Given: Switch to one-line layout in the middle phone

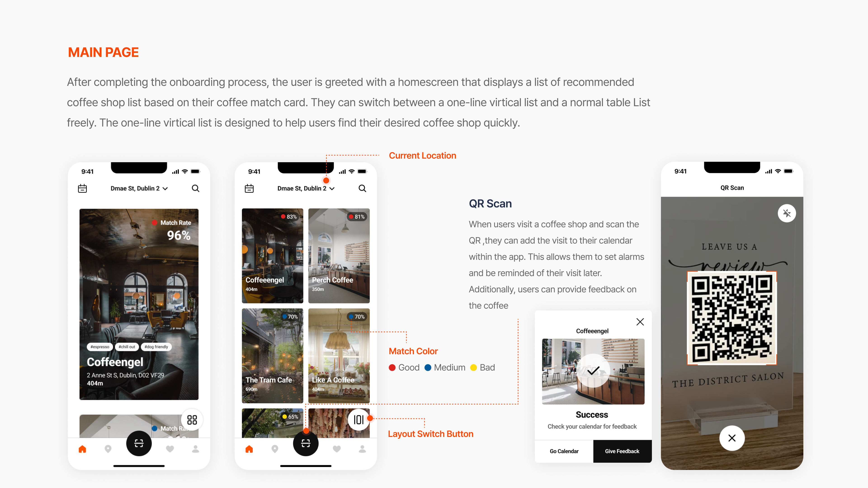Looking at the screenshot, I should (359, 420).
